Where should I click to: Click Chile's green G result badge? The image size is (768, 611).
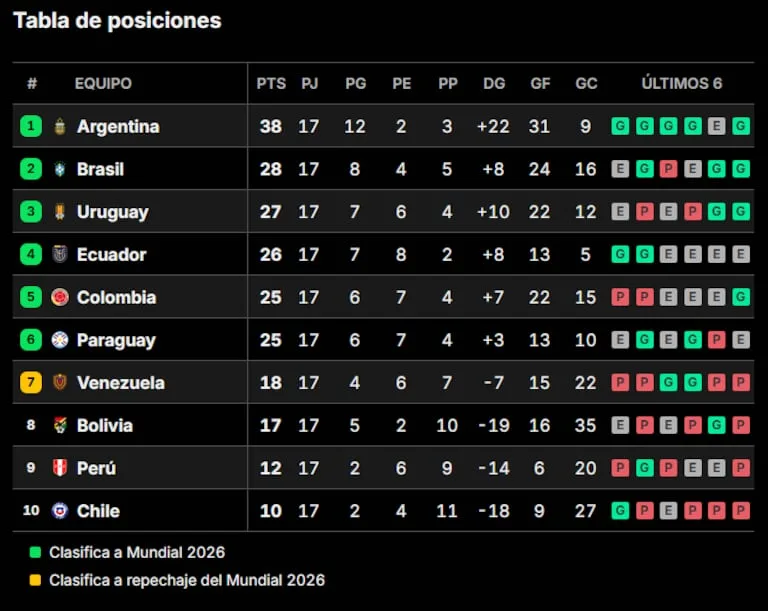click(x=620, y=511)
